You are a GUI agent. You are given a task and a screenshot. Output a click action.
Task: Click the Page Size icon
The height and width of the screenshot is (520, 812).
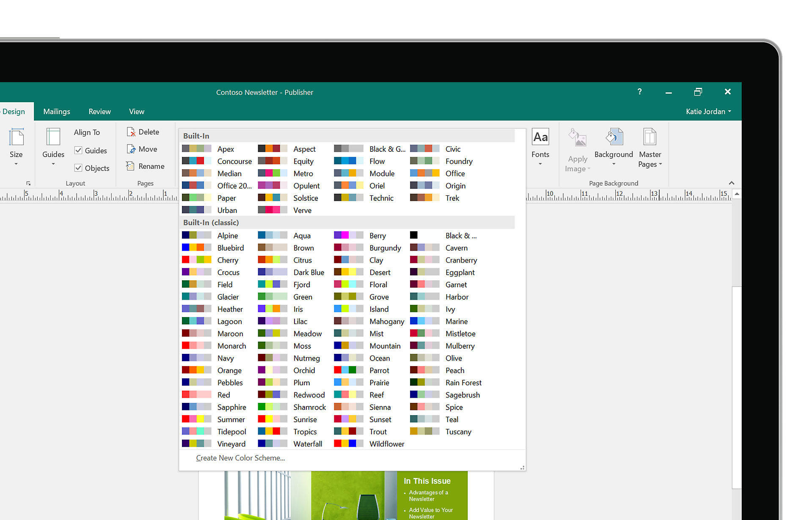pos(16,138)
